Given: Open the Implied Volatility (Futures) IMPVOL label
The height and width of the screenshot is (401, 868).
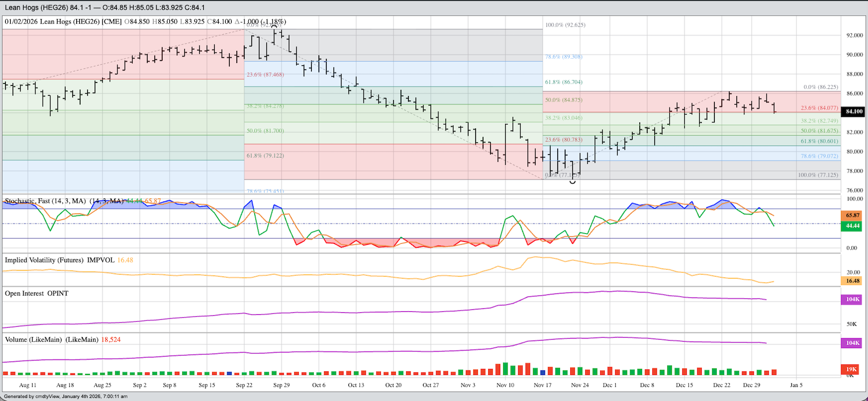Looking at the screenshot, I should (59, 260).
